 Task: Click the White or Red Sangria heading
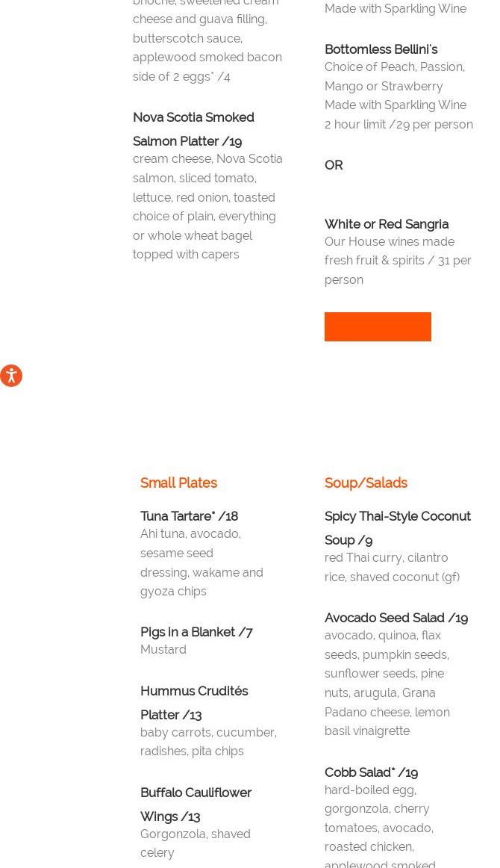[x=386, y=224]
